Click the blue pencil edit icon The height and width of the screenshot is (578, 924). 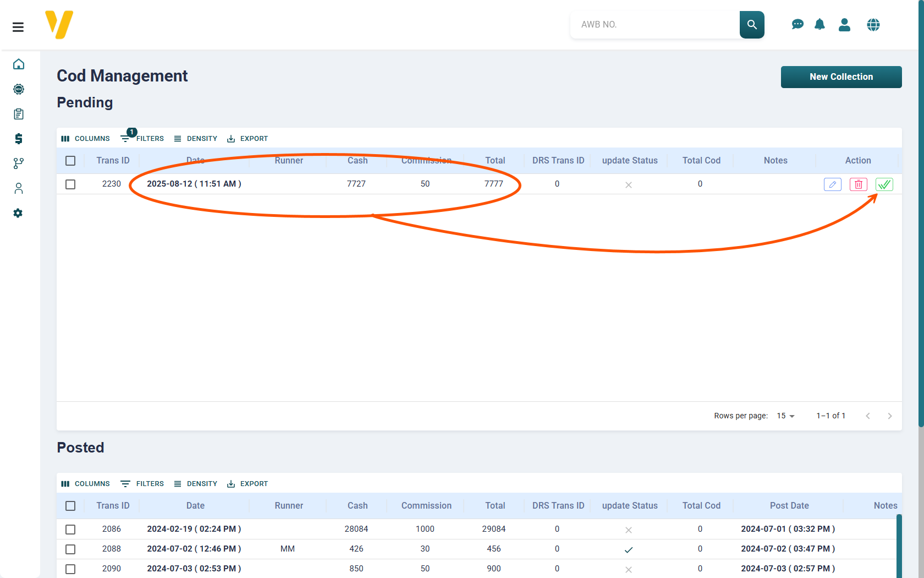click(x=832, y=184)
